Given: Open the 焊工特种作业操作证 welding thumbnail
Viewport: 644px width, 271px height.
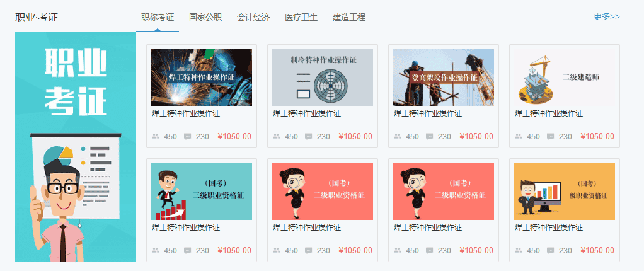Looking at the screenshot, I should (x=202, y=77).
